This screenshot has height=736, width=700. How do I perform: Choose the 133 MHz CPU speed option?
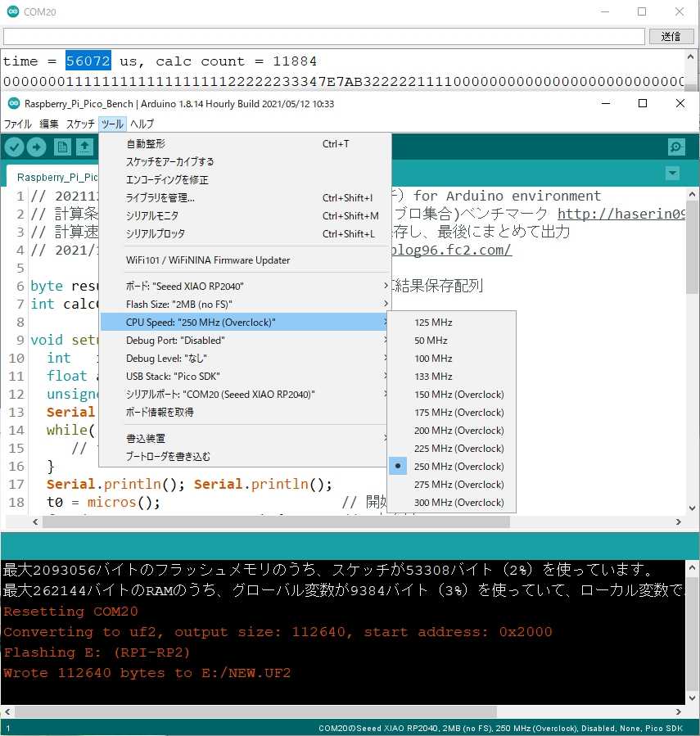pos(433,377)
